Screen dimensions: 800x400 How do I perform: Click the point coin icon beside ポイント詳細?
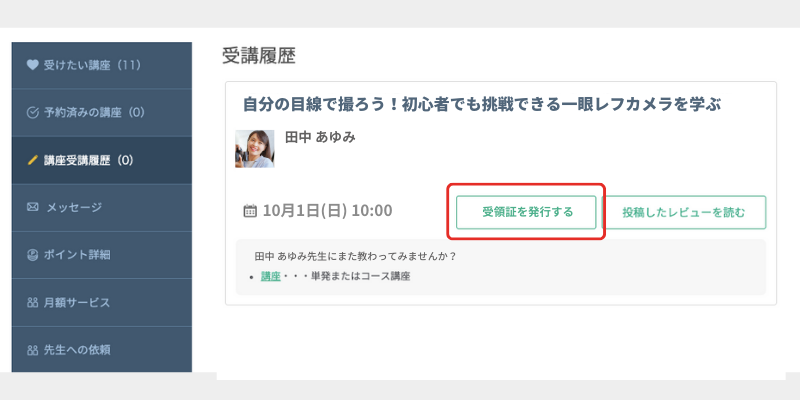click(x=33, y=255)
